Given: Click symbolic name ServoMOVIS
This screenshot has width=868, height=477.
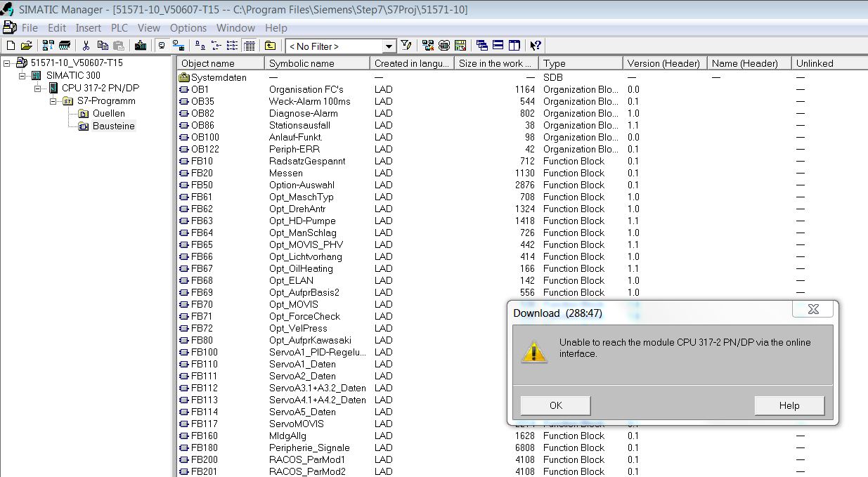Looking at the screenshot, I should click(297, 424).
